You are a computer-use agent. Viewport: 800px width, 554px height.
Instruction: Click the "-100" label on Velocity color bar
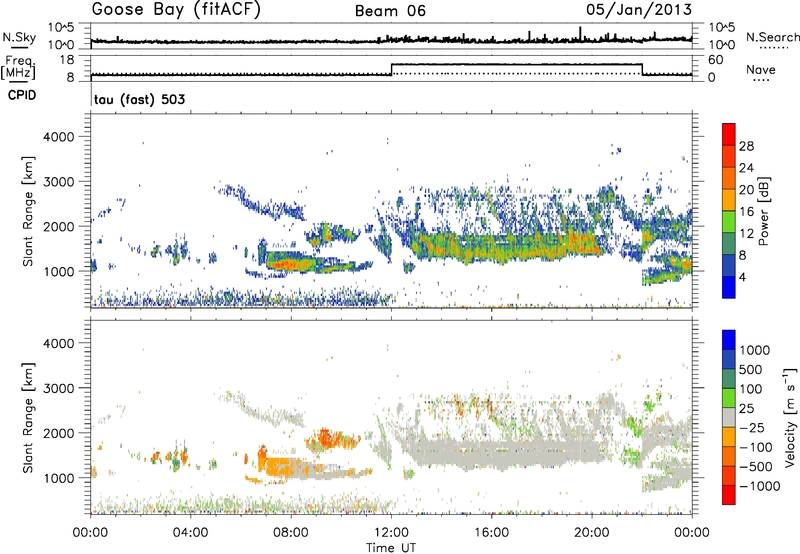[756, 447]
